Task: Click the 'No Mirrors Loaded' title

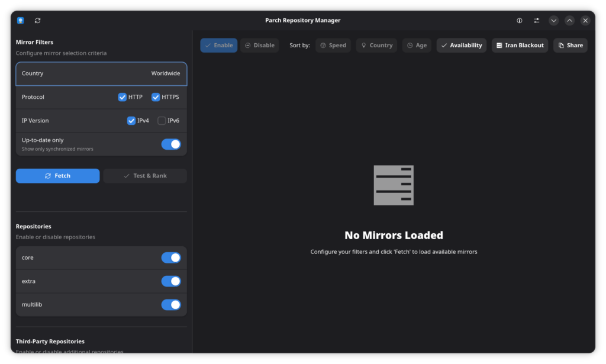Action: tap(394, 236)
